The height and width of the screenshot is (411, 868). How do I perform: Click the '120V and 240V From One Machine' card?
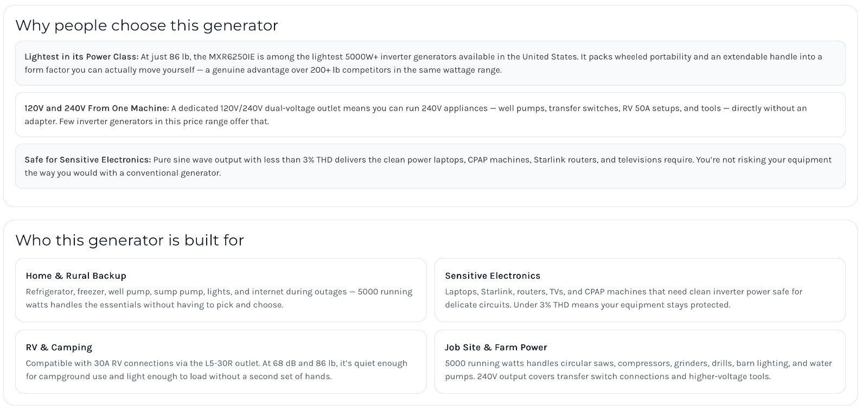pyautogui.click(x=430, y=114)
